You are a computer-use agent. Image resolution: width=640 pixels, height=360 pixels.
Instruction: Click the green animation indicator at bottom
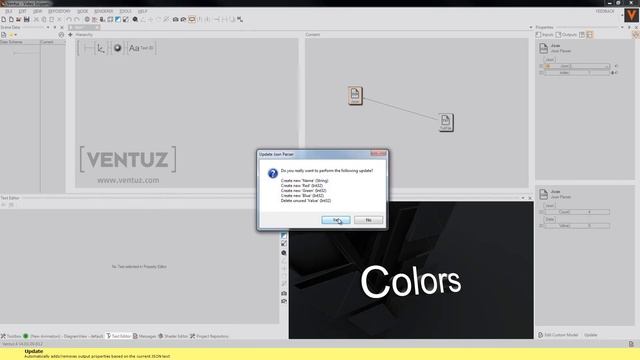click(26, 336)
